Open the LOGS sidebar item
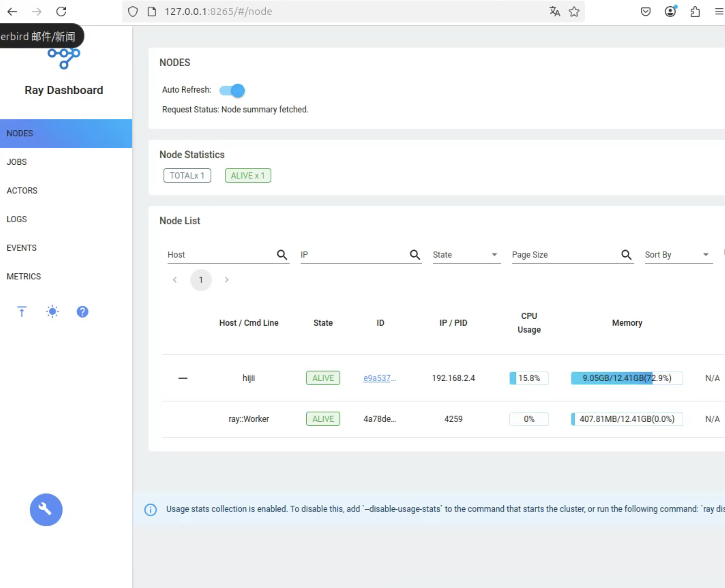 (x=66, y=219)
